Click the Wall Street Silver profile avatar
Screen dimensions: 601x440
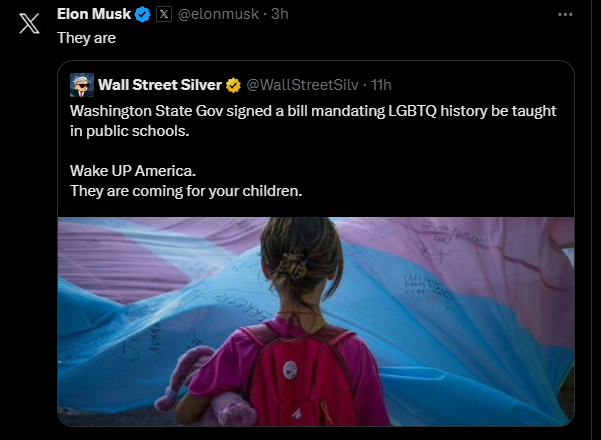tap(81, 84)
